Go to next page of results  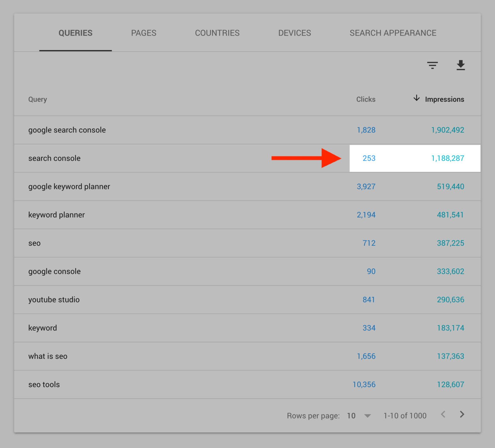coord(462,415)
